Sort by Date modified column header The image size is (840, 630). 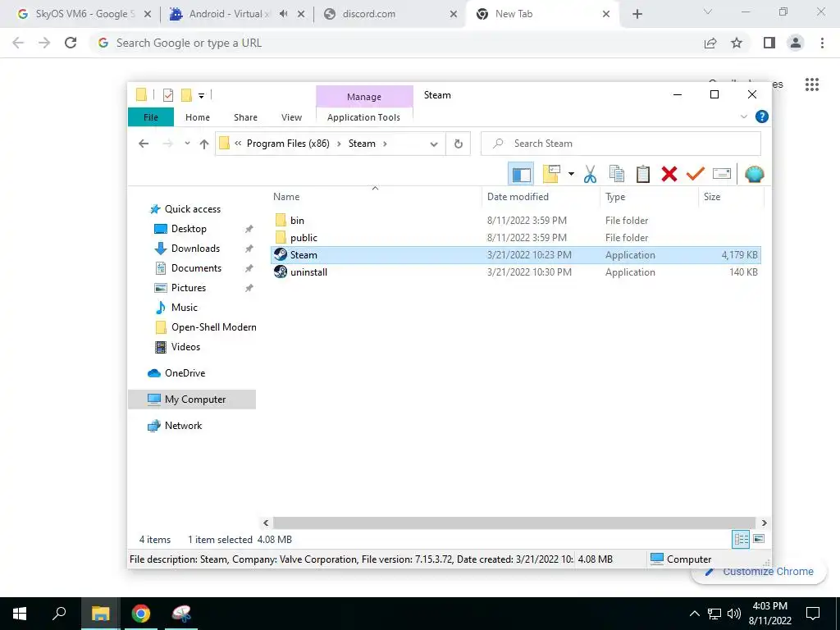[x=541, y=197]
